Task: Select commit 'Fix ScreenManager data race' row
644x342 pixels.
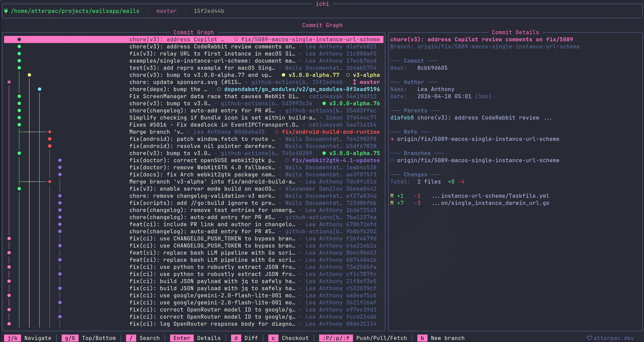Action: point(194,96)
